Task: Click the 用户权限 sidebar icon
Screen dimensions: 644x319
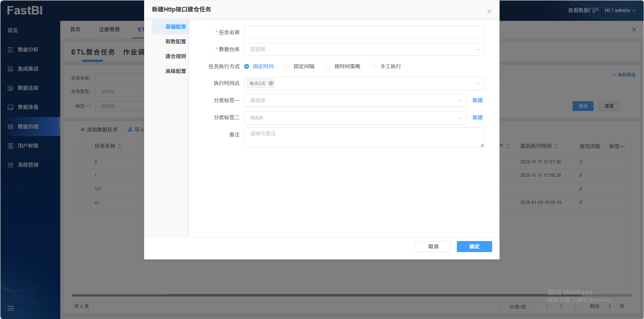Action: (10, 146)
